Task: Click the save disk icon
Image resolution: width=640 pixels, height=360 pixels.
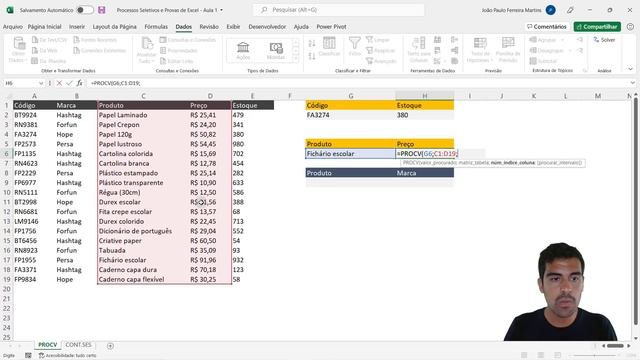Action: point(102,10)
